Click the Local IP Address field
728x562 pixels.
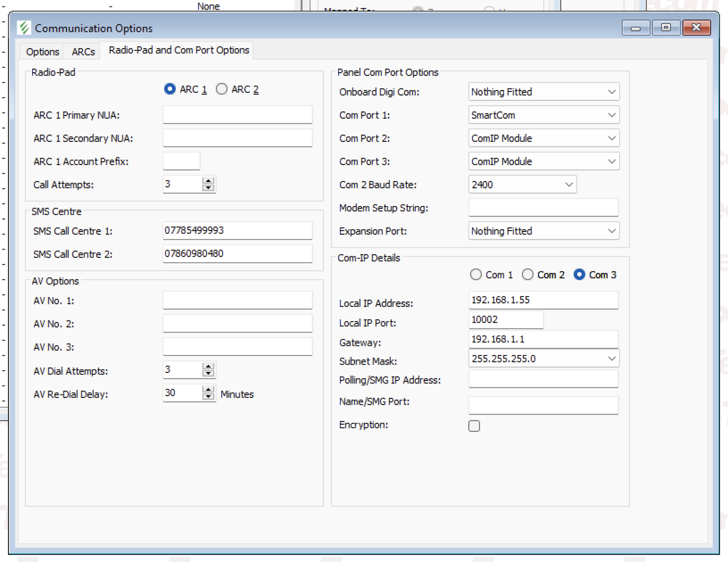543,300
